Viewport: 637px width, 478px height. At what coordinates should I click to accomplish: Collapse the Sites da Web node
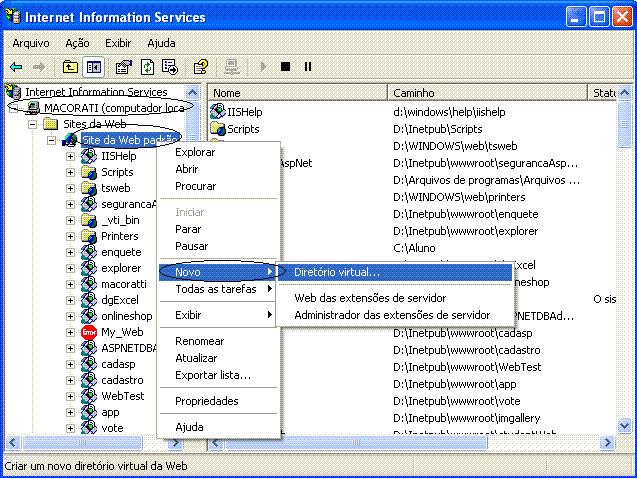pyautogui.click(x=32, y=124)
